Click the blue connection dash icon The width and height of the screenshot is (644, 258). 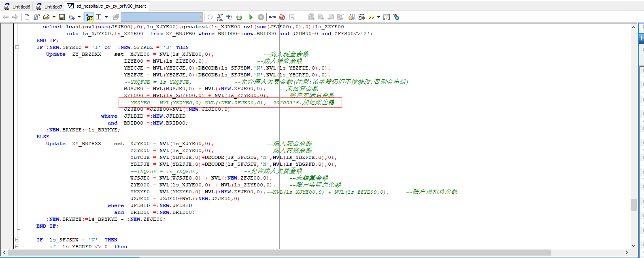(272, 17)
